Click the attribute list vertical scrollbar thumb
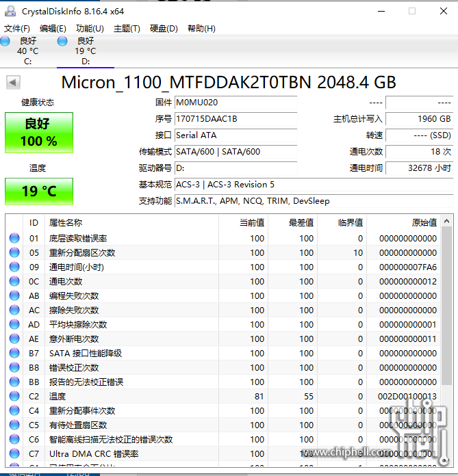Viewport: 458px width, 476px height. click(446, 306)
